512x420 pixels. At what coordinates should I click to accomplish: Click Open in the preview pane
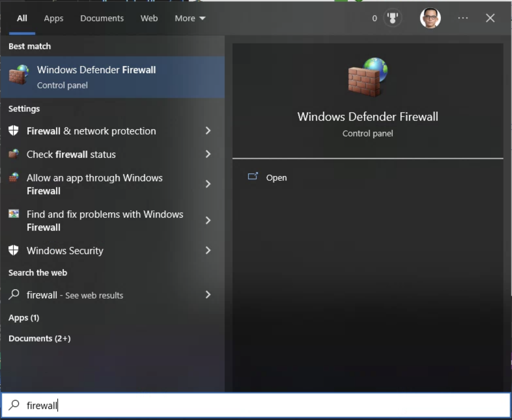(x=276, y=178)
